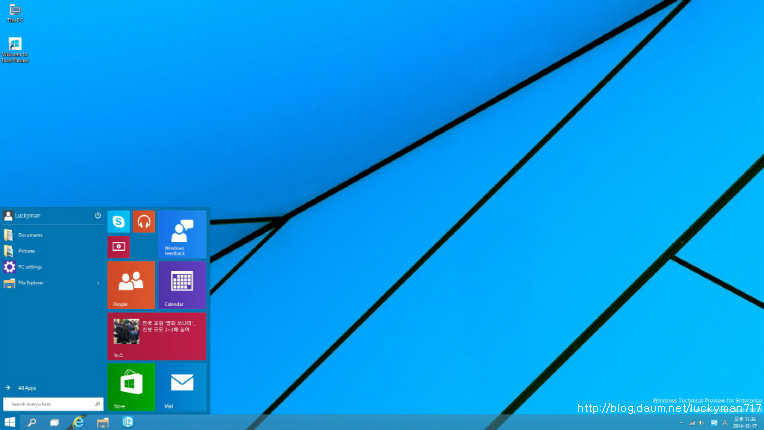The image size is (764, 430).
Task: Open File Explorer from taskbar
Action: [103, 422]
